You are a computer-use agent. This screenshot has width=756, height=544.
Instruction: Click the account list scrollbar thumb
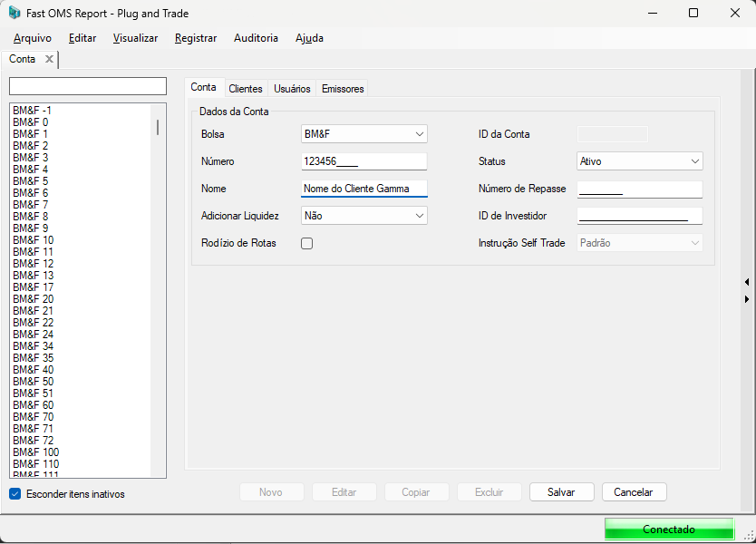158,127
